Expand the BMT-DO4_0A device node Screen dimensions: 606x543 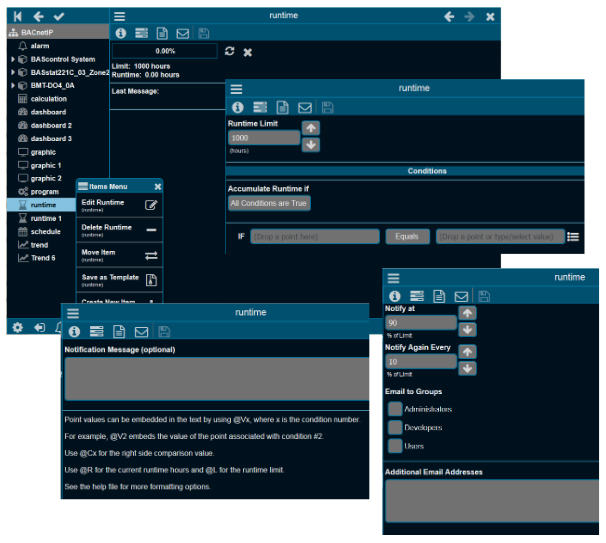click(13, 86)
